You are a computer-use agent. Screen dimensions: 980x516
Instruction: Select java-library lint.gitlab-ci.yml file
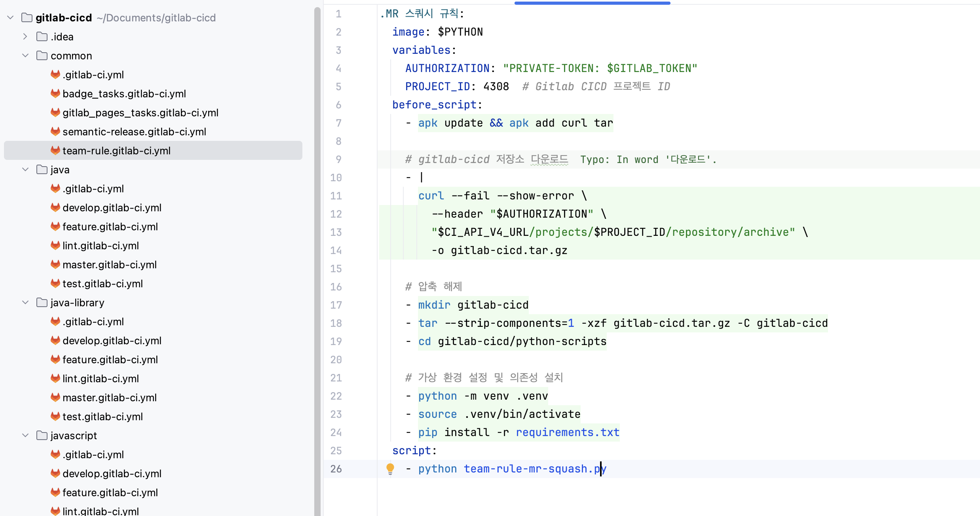[101, 378]
